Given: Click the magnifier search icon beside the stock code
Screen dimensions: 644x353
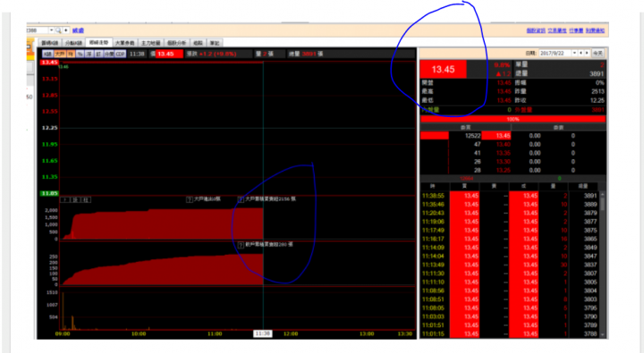Looking at the screenshot, I should tap(58, 30).
